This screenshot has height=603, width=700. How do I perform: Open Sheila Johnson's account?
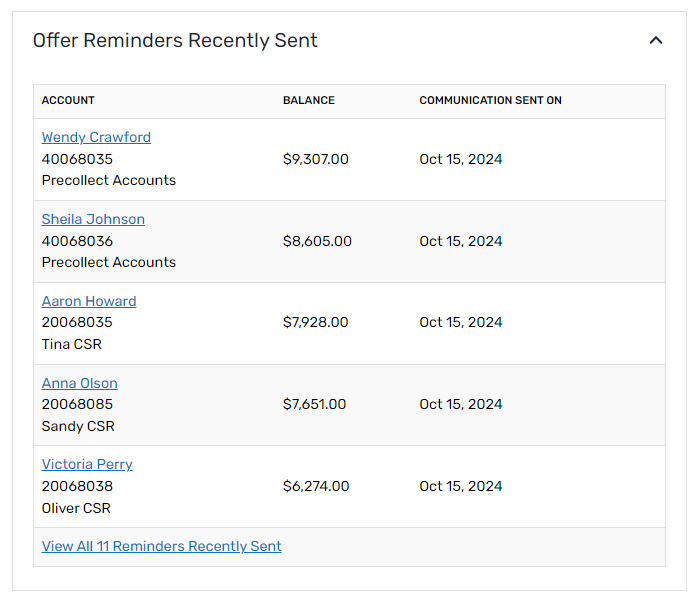point(93,219)
